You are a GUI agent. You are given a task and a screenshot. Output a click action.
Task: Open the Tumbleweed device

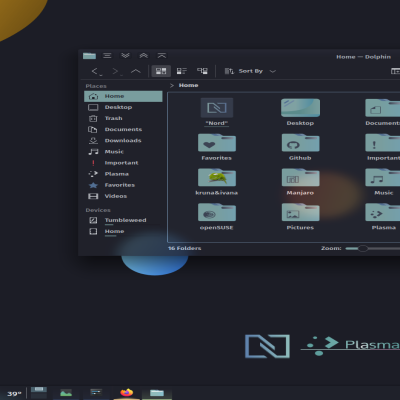click(123, 220)
